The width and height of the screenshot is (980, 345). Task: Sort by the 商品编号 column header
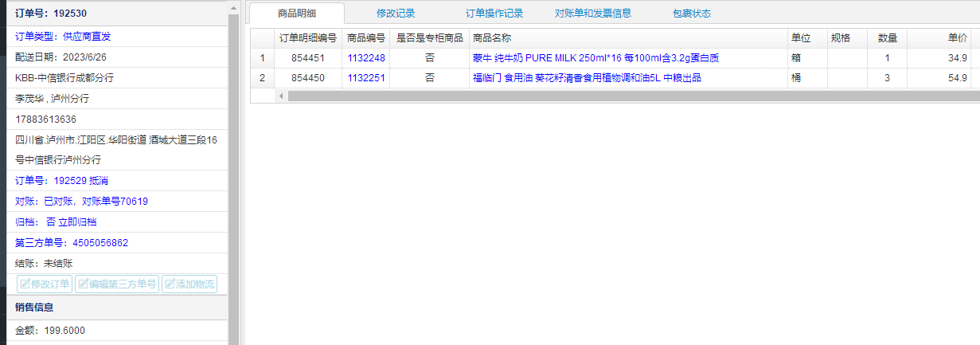[366, 38]
